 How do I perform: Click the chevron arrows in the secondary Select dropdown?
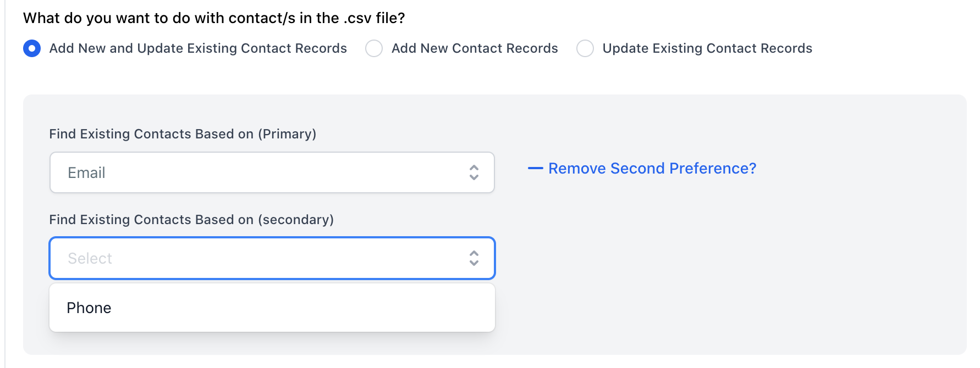(x=474, y=258)
